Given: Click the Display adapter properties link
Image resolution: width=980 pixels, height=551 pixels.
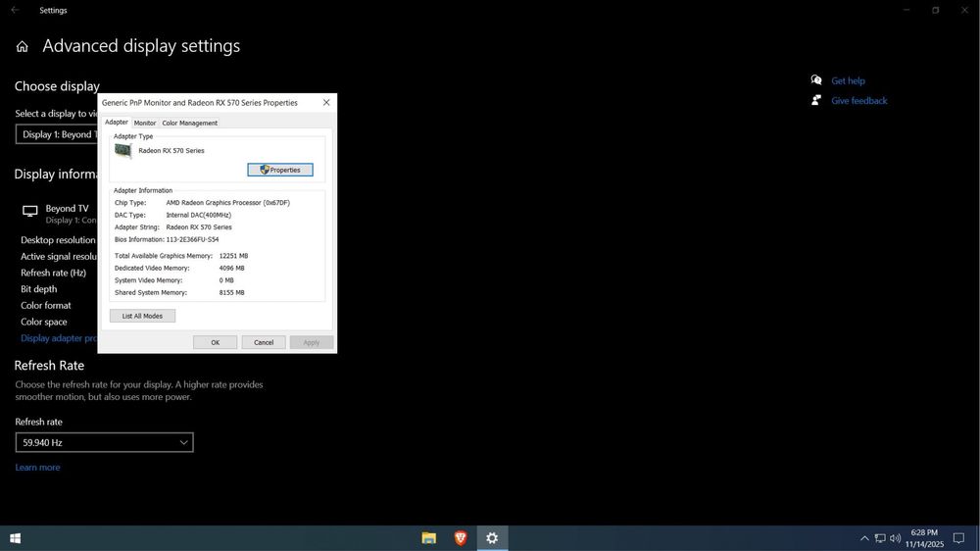Looking at the screenshot, I should [x=59, y=338].
